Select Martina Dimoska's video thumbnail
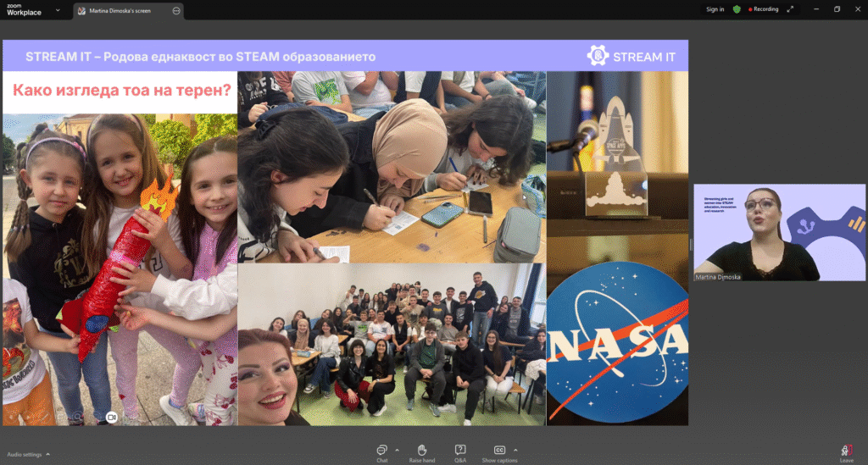 [x=780, y=233]
